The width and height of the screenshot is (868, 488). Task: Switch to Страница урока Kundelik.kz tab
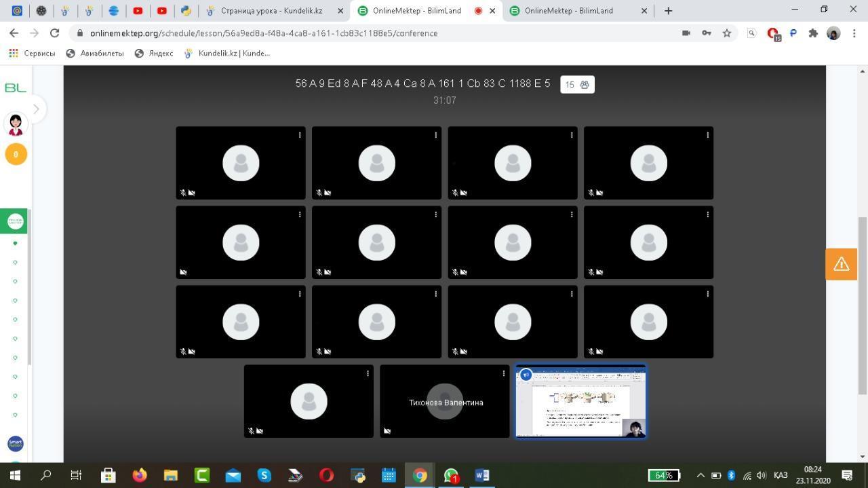(x=271, y=11)
